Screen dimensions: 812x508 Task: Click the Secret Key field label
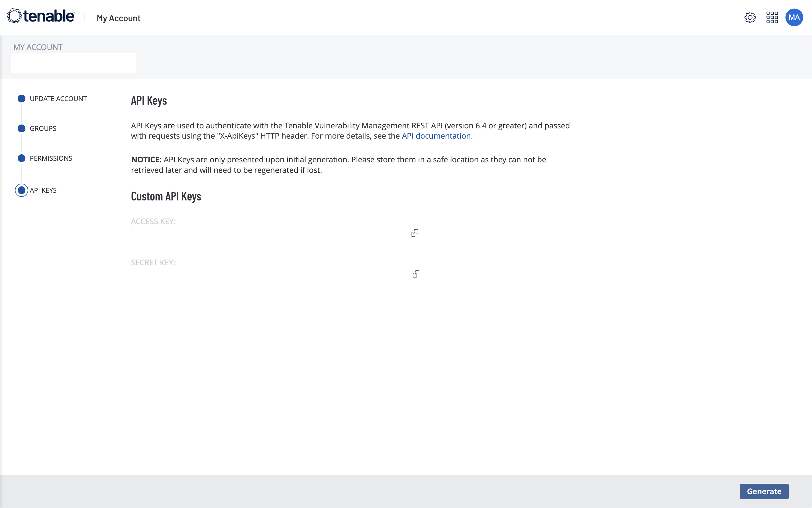pos(153,262)
